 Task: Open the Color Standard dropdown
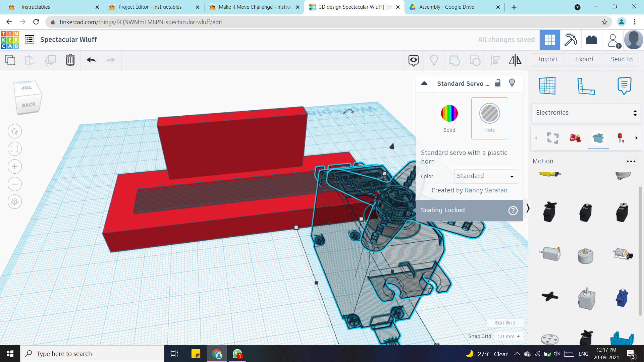coord(486,176)
